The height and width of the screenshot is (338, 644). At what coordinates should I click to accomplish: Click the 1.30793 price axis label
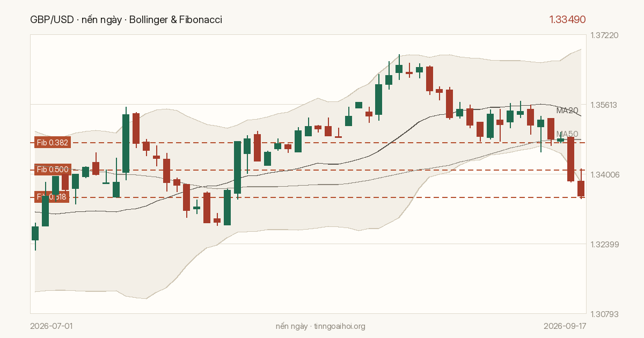click(605, 313)
